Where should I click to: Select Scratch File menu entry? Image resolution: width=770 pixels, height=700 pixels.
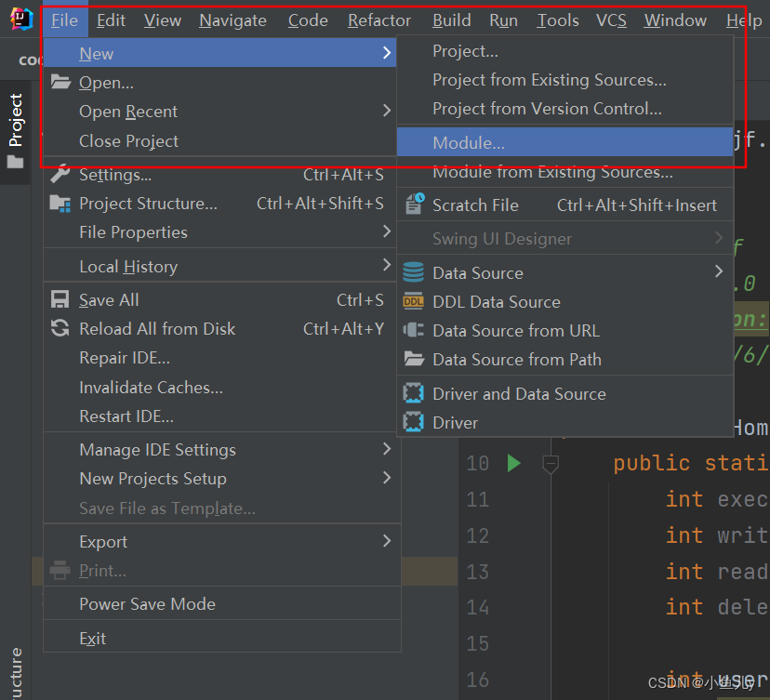(x=564, y=205)
